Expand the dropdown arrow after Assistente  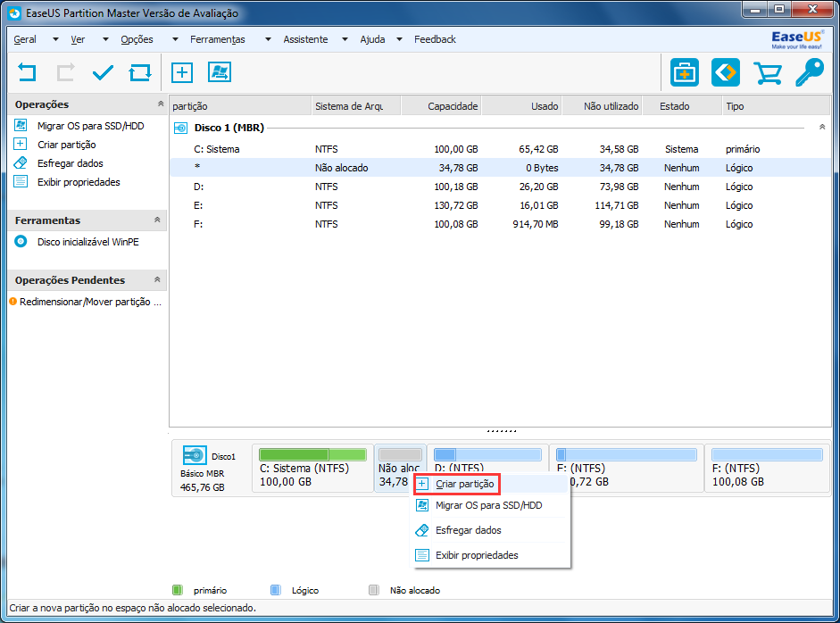(345, 39)
